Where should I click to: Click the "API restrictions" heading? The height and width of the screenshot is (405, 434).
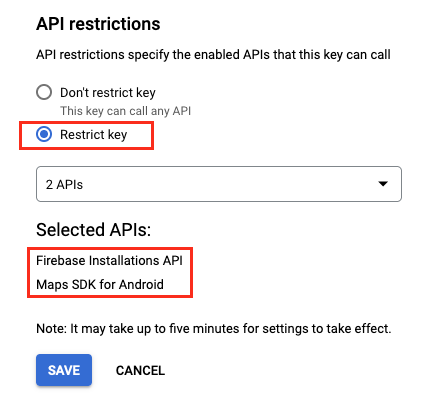click(98, 24)
